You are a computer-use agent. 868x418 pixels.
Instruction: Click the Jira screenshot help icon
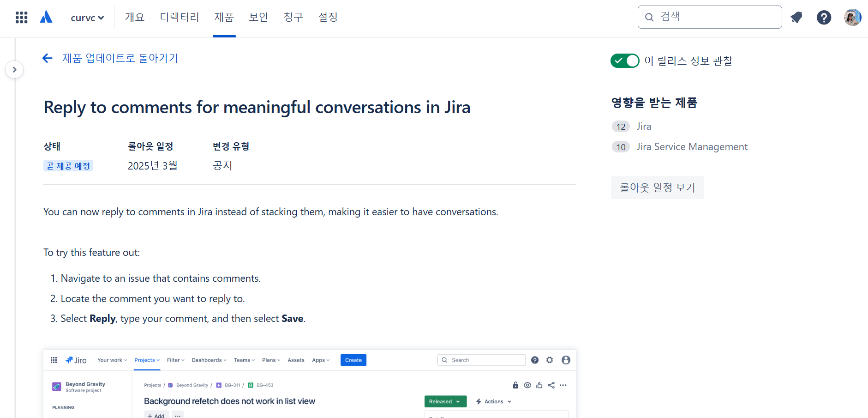tap(535, 360)
